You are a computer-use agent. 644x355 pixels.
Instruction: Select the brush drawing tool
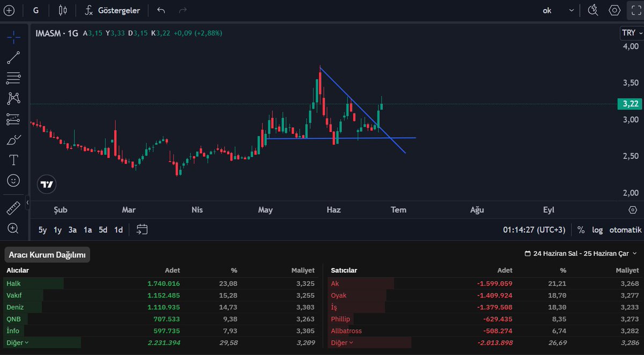(x=13, y=140)
